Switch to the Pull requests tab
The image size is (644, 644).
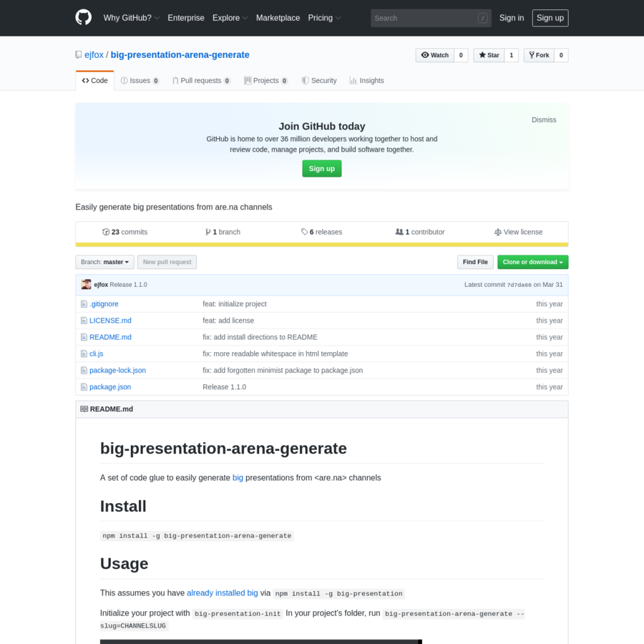[x=201, y=80]
